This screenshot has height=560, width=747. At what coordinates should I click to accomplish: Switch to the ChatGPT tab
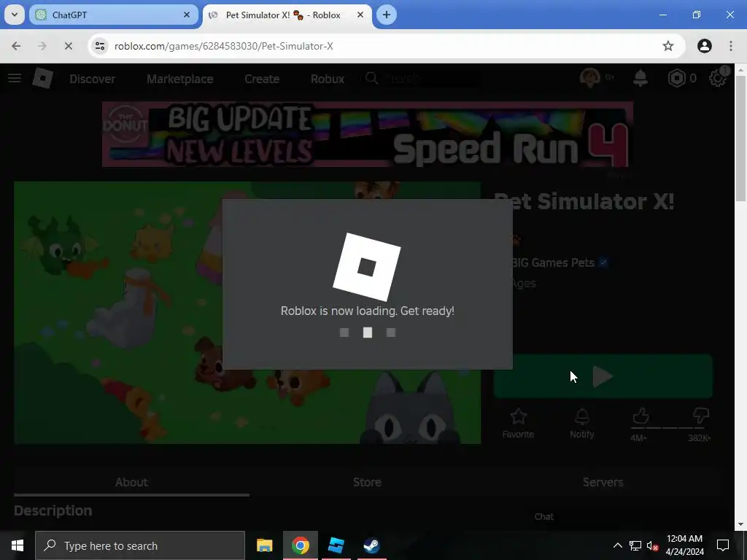115,15
